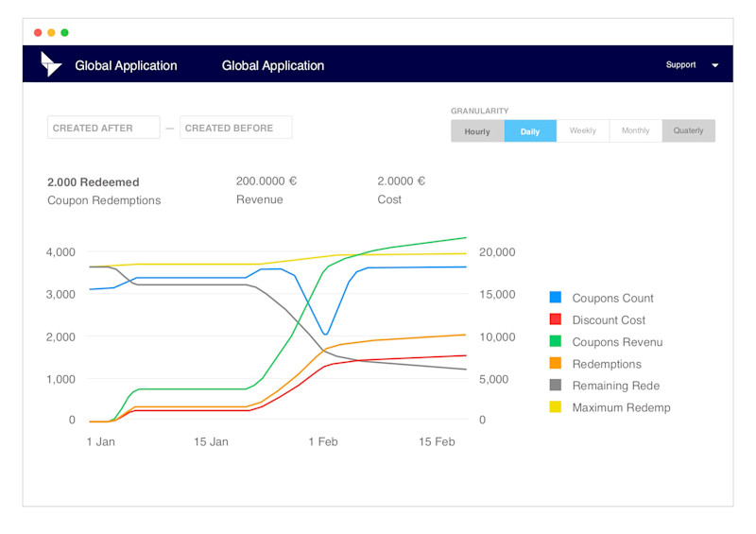Toggle the blue Coupons Count swatch
Viewport: 756px width, 534px height.
tap(556, 297)
